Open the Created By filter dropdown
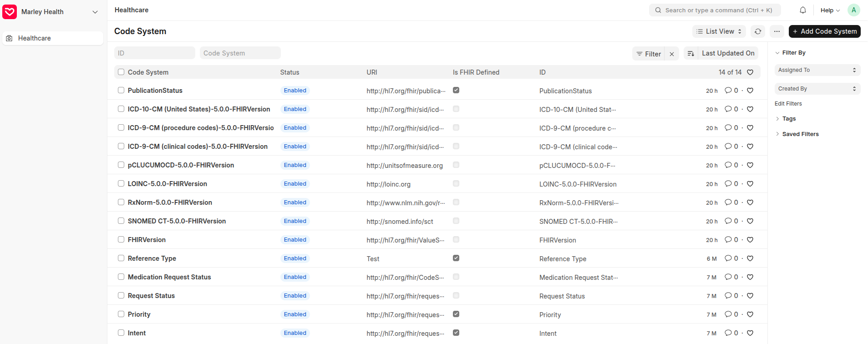The height and width of the screenshot is (344, 868). pos(817,89)
